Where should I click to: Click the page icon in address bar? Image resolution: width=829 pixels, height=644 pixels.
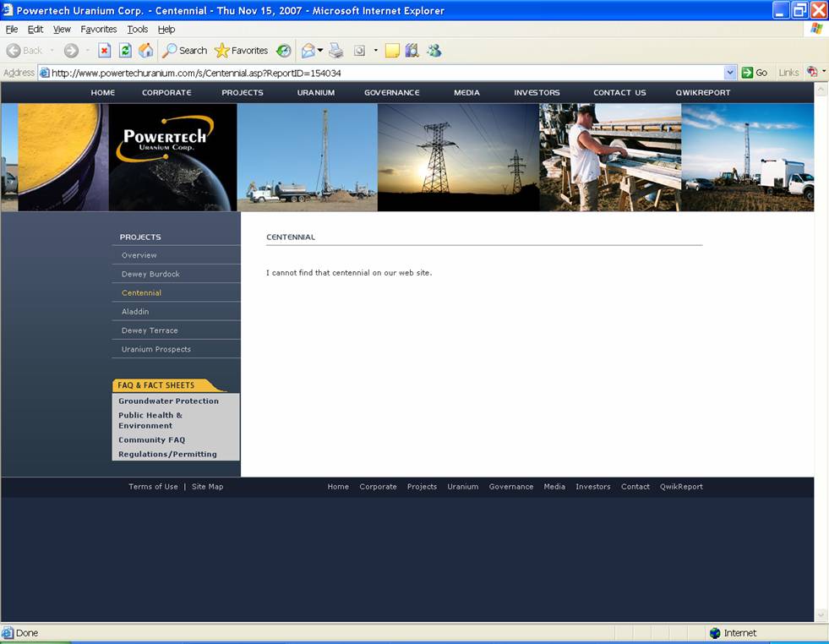click(45, 73)
